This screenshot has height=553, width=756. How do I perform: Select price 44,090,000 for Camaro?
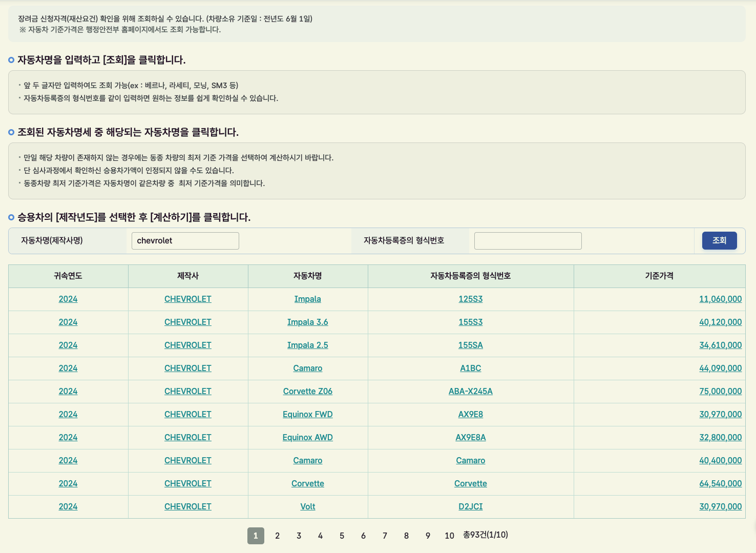tap(720, 368)
